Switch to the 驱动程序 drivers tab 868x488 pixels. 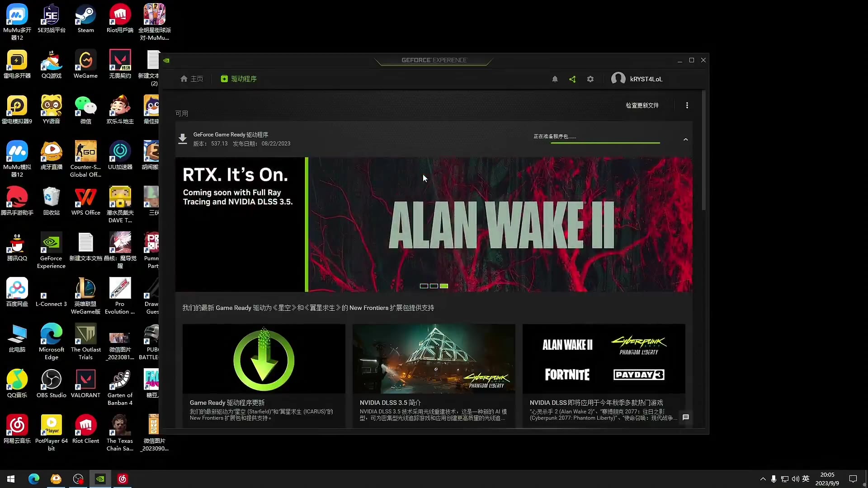coord(239,79)
